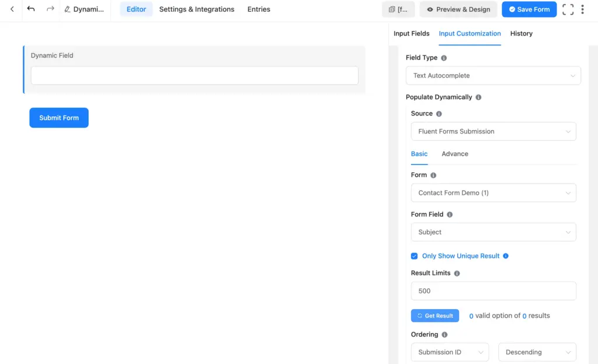This screenshot has width=598, height=364.
Task: Go back using the left chevron icon
Action: coord(12,9)
